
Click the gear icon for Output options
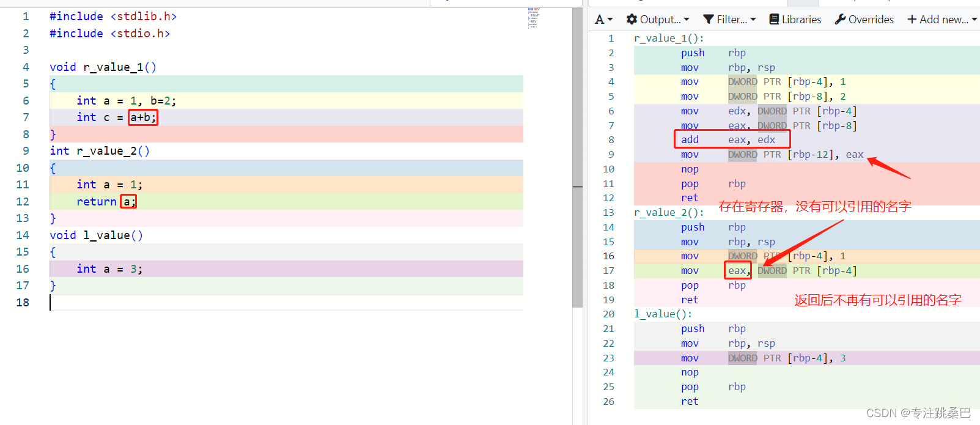coord(632,20)
